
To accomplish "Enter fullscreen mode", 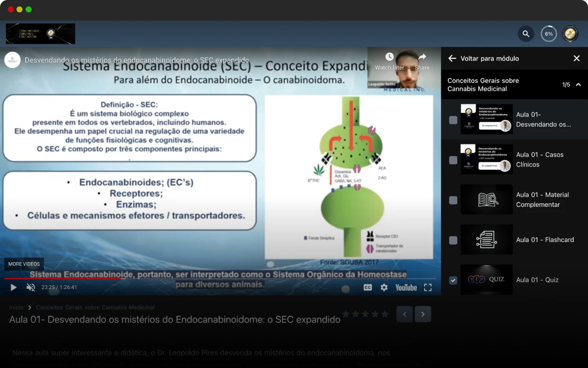I will coord(428,287).
